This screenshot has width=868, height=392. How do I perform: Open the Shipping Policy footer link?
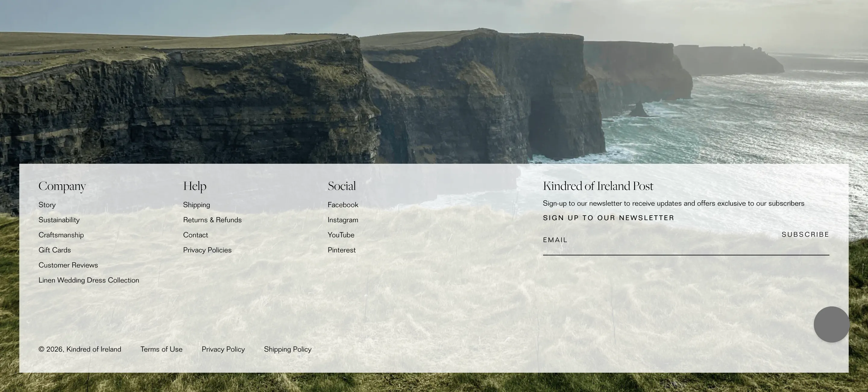click(288, 349)
